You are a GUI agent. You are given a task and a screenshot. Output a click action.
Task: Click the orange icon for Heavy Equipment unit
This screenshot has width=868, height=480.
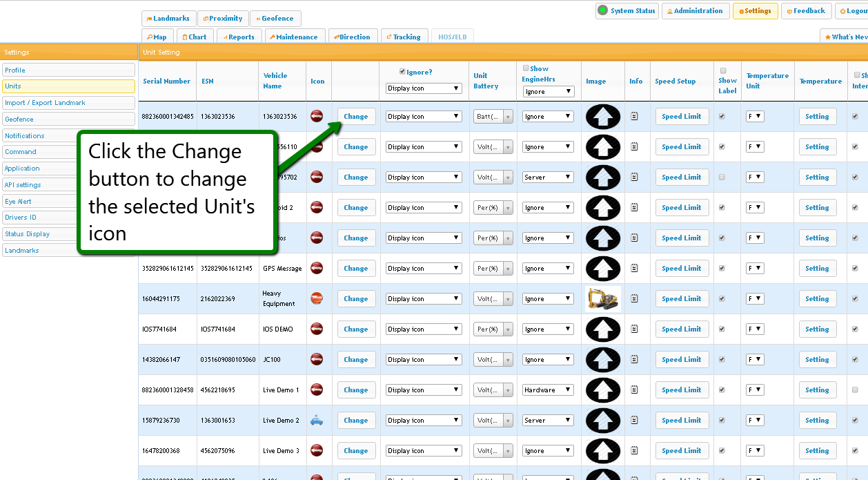pos(317,298)
